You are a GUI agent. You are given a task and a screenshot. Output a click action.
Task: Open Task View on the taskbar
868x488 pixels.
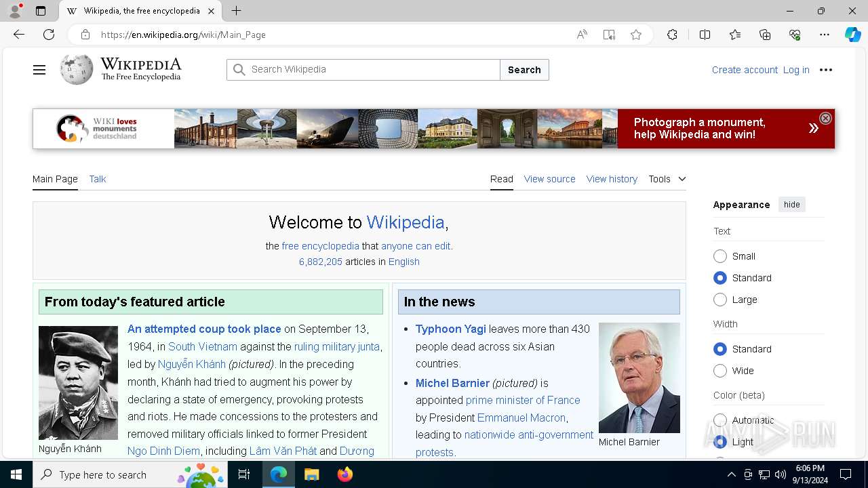244,474
